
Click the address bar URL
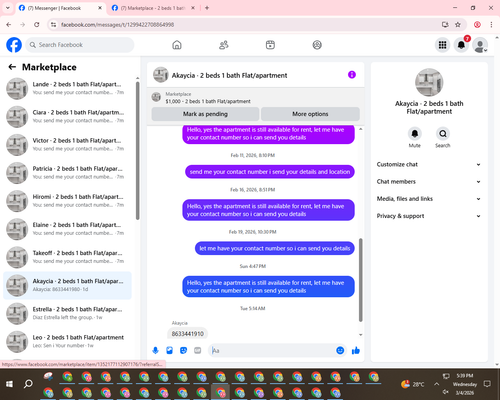[117, 25]
